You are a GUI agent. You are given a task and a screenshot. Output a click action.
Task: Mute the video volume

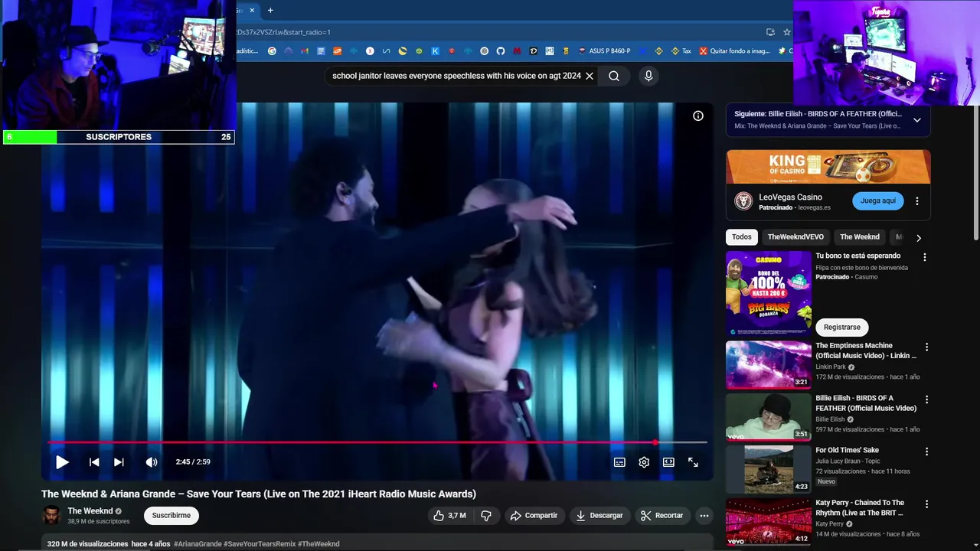coord(152,462)
